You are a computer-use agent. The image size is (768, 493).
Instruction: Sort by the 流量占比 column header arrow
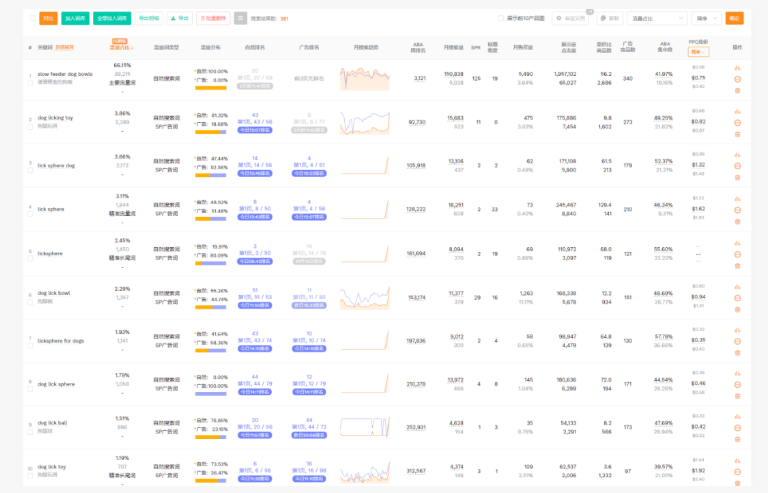pos(132,48)
